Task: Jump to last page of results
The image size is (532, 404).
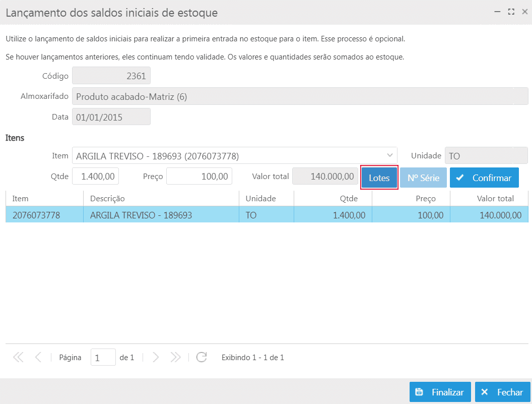Action: (x=175, y=358)
